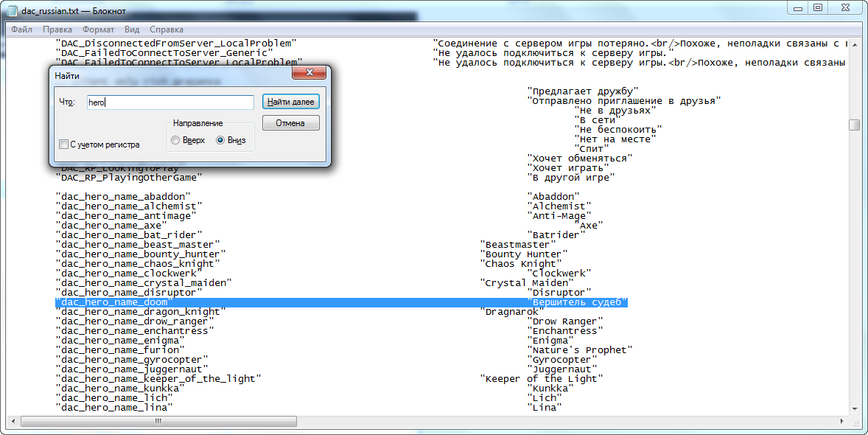Click the "Предлагает дружбу" value text
Viewport: 868px width, 435px height.
(x=583, y=91)
